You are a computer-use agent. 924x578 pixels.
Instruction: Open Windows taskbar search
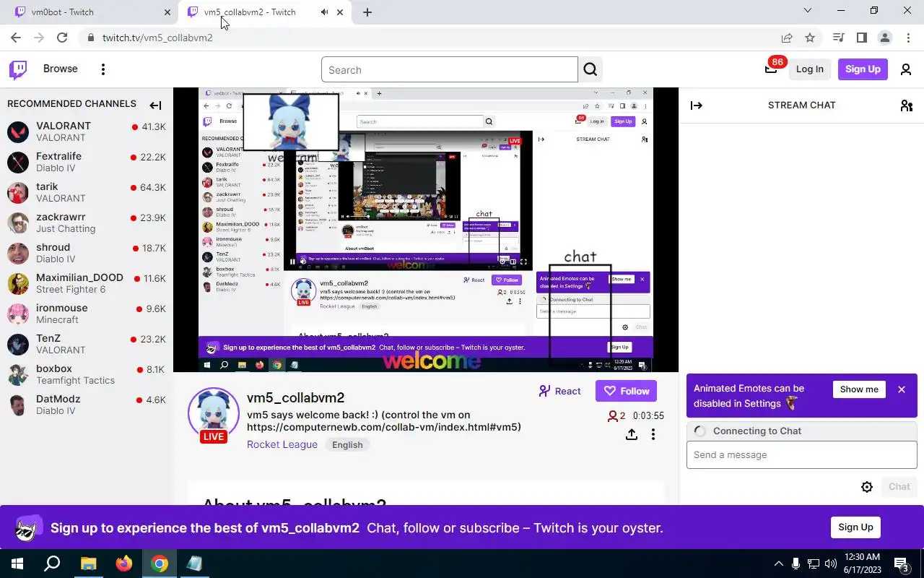[52, 564]
